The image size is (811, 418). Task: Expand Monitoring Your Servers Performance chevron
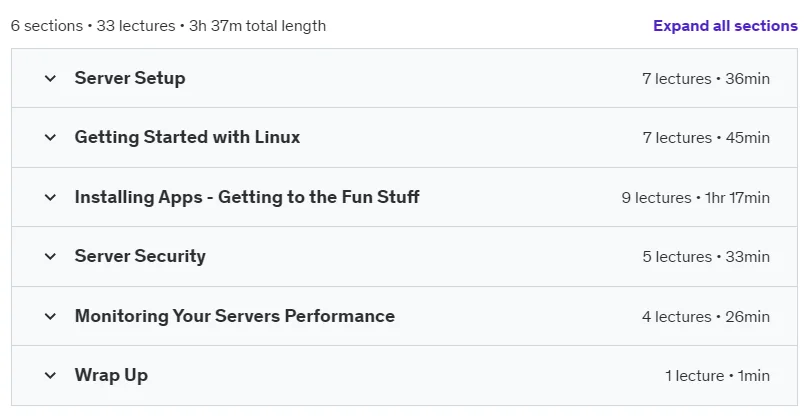point(50,317)
